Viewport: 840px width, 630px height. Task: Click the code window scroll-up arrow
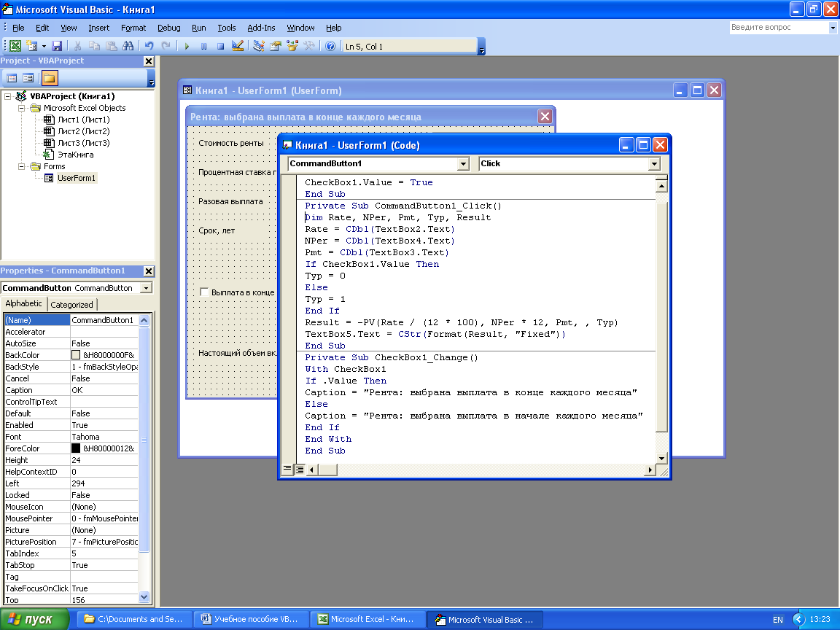coord(661,186)
